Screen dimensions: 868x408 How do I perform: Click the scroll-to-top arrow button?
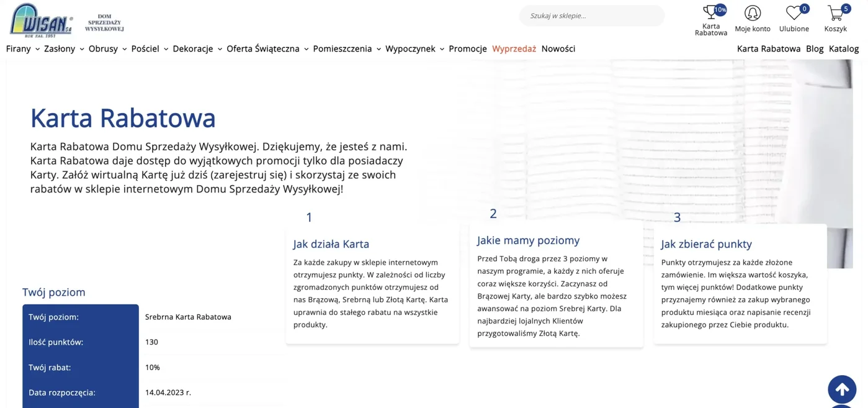click(x=842, y=389)
